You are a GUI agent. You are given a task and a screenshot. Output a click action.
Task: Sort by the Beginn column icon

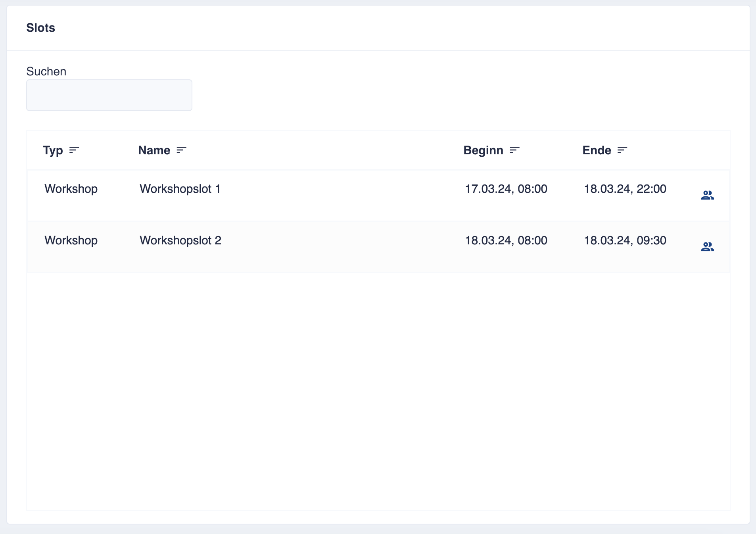pyautogui.click(x=514, y=150)
